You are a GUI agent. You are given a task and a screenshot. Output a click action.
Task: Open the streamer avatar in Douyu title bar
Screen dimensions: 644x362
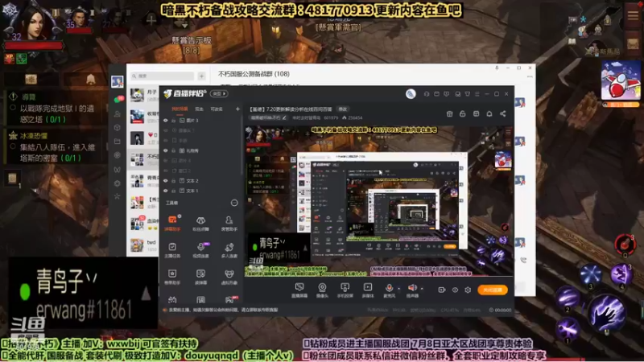pos(411,94)
